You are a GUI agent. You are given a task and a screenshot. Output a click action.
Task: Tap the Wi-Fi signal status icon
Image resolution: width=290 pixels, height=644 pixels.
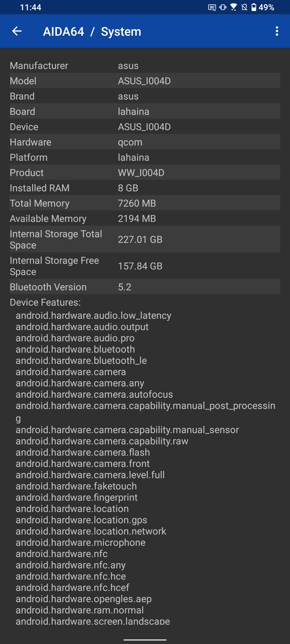pos(234,7)
